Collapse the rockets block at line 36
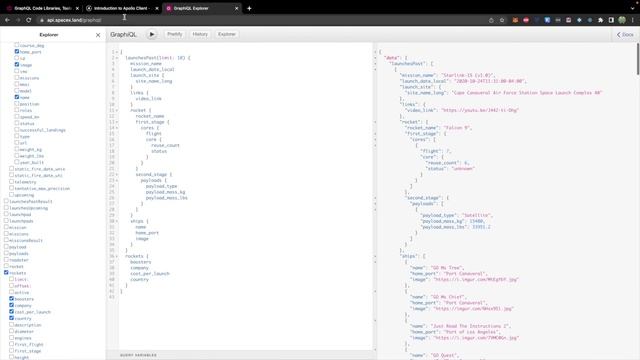The width and height of the screenshot is (640, 360). point(117,256)
